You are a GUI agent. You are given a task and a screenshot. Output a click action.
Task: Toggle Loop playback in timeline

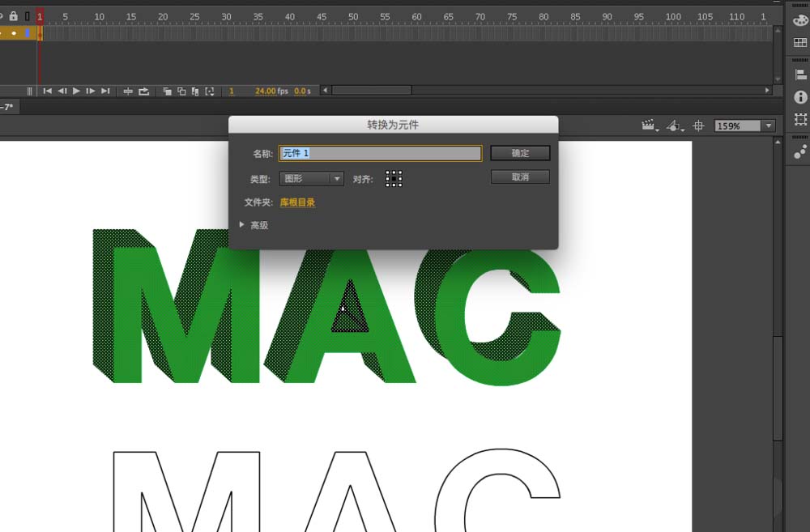coord(143,92)
